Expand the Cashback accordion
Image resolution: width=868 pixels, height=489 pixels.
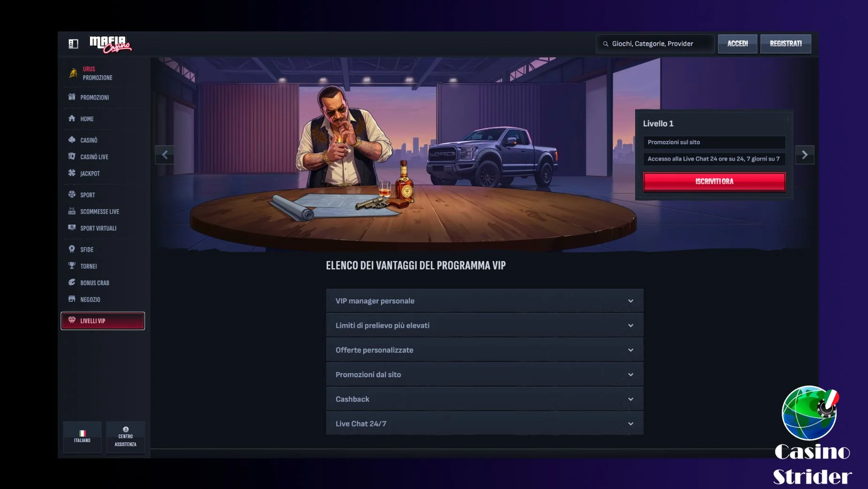pyautogui.click(x=484, y=399)
